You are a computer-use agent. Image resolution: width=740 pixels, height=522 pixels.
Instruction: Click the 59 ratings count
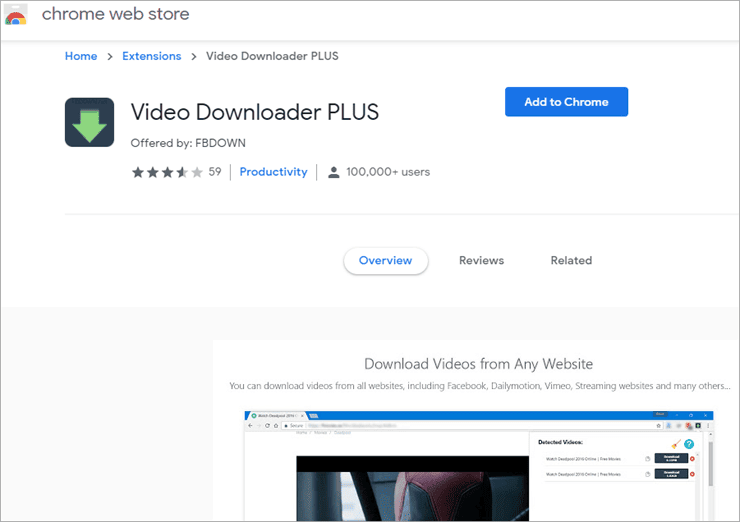point(215,172)
